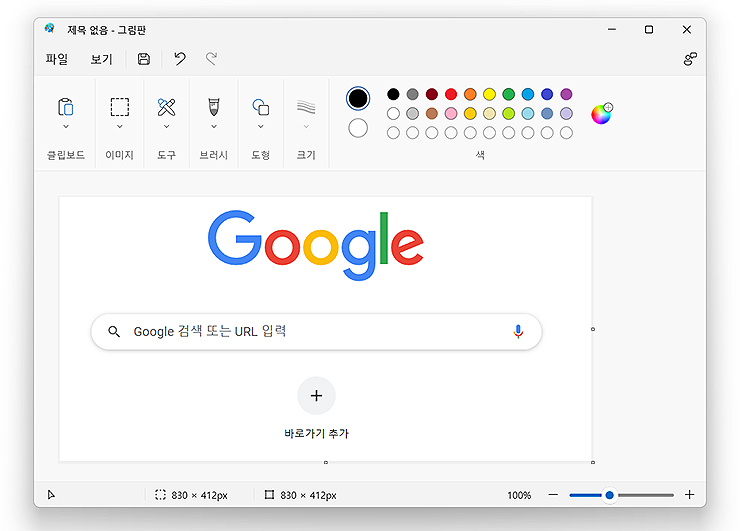Viewport: 740px width, 531px height.
Task: Pick the gold color swatch
Action: (x=470, y=113)
